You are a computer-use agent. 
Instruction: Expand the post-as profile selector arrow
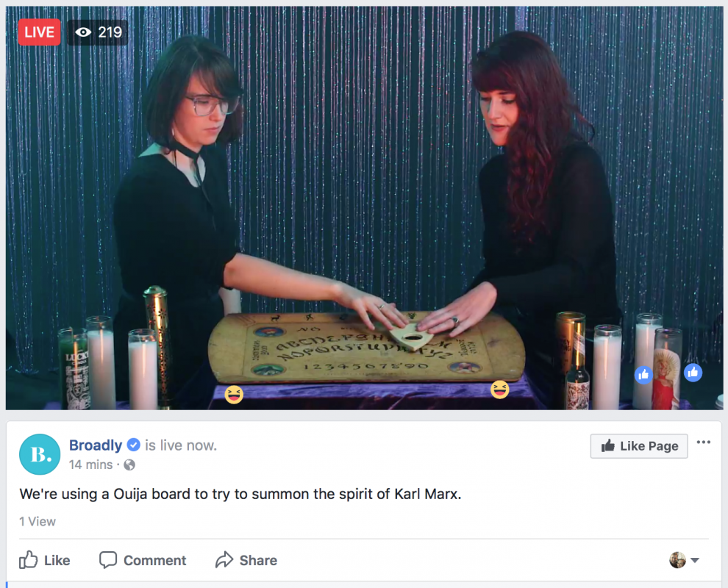click(x=695, y=560)
